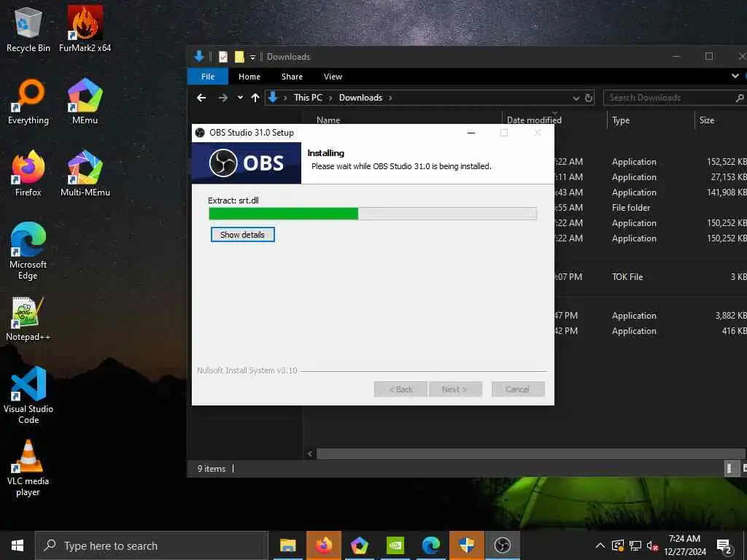This screenshot has height=560, width=747.
Task: Click the Properties quick access toolbar icon
Action: click(x=223, y=57)
